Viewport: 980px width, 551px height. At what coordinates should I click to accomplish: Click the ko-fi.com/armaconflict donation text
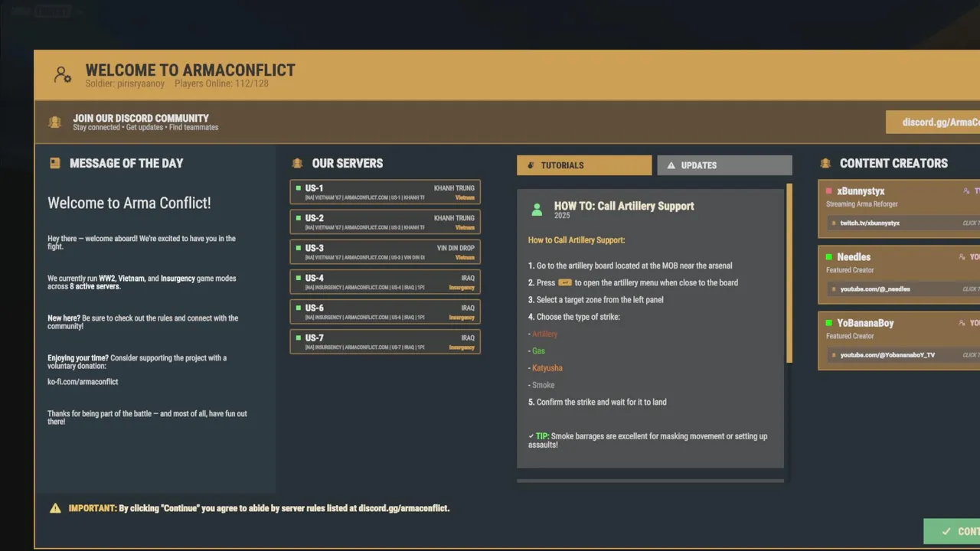[x=83, y=382]
